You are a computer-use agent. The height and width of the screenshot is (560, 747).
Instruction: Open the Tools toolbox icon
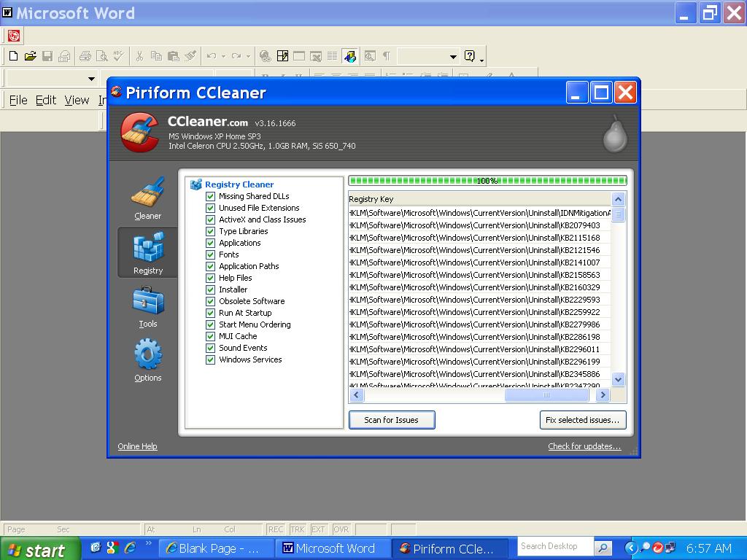coord(147,307)
